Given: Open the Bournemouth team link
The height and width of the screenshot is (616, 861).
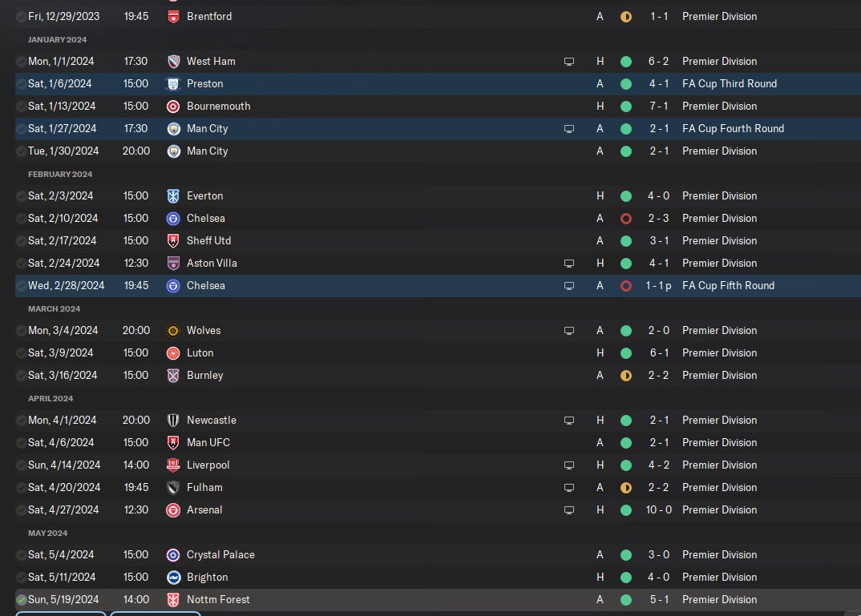Looking at the screenshot, I should tap(219, 106).
